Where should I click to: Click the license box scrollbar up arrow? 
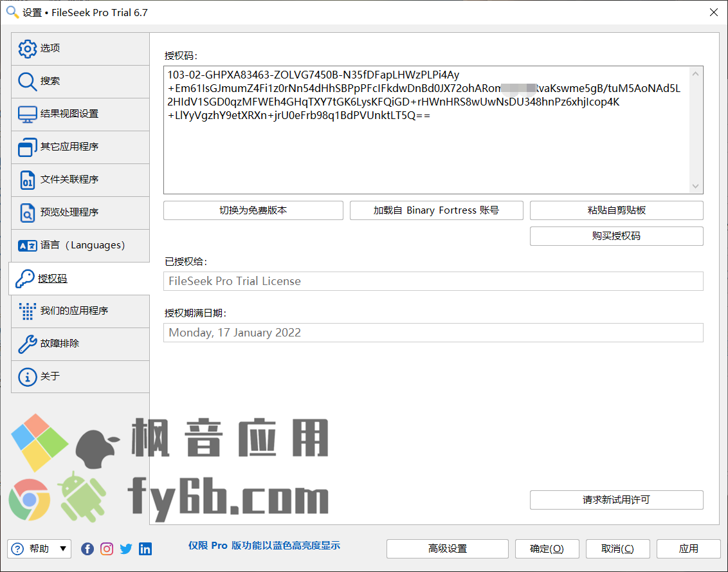pyautogui.click(x=695, y=74)
